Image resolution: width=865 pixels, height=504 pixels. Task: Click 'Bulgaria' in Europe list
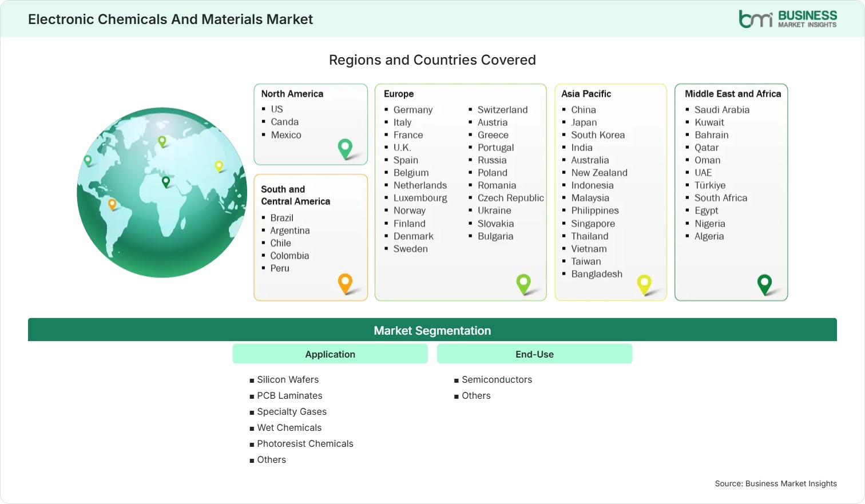pyautogui.click(x=495, y=236)
